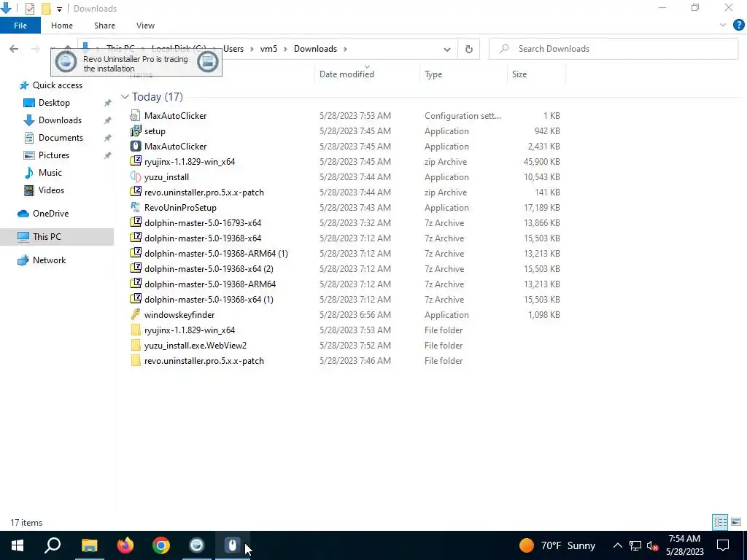The height and width of the screenshot is (560, 747).
Task: Click the Revo tracing widget left round button
Action: [66, 62]
